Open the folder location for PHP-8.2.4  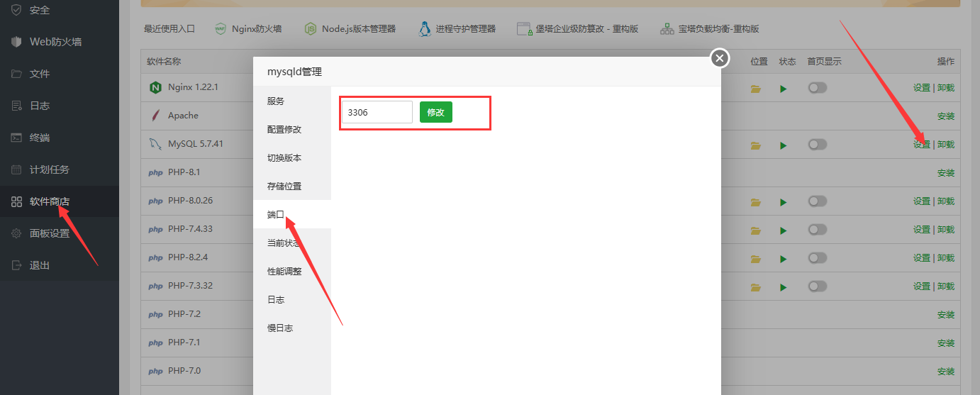[756, 259]
